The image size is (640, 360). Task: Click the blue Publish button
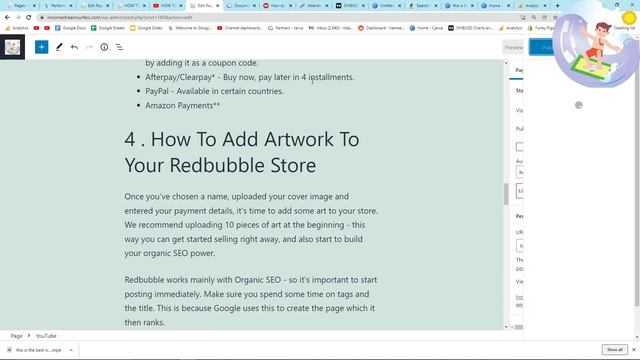click(542, 47)
